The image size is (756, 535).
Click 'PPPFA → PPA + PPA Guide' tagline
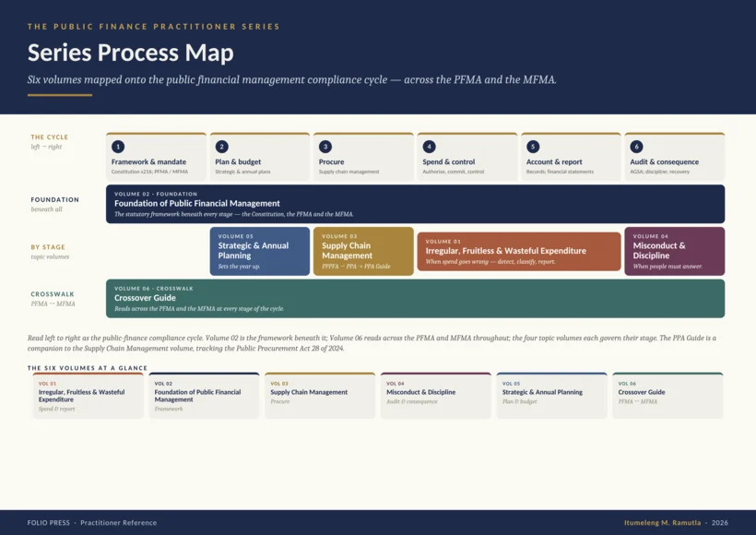click(x=356, y=267)
